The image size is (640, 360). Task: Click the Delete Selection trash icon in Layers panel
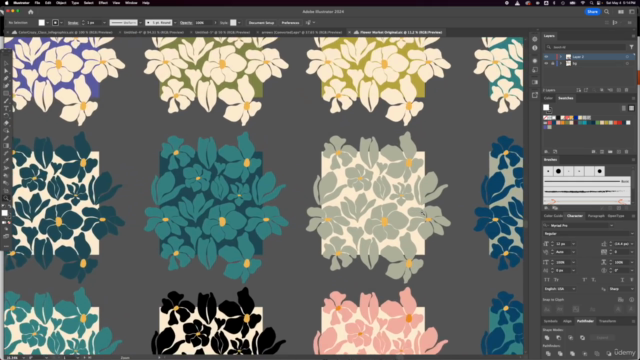pyautogui.click(x=627, y=90)
